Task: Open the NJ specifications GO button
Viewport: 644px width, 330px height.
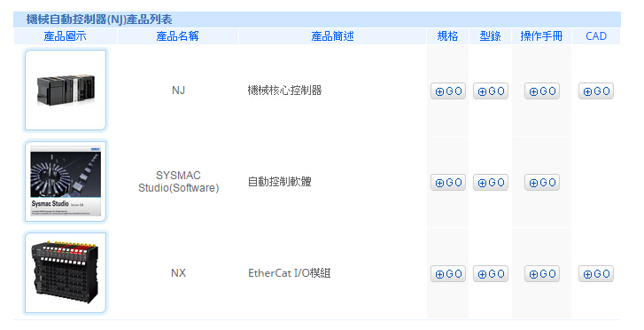Action: click(x=448, y=91)
